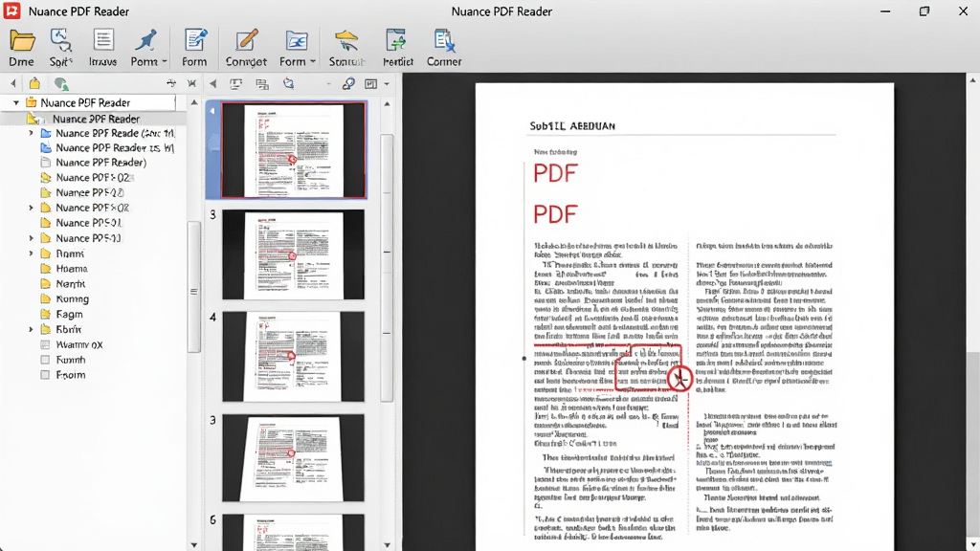Click the red app logo in the title bar

point(11,11)
